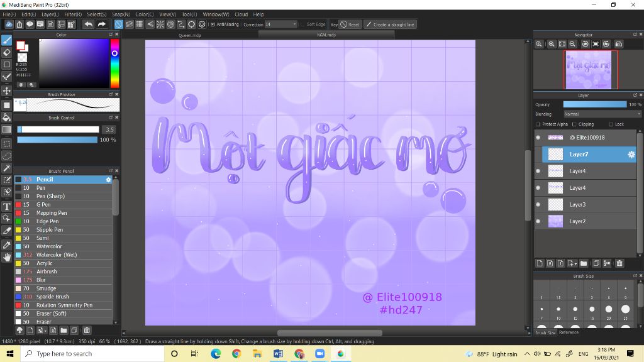
Task: Enable the Soft Edge checkbox
Action: 303,25
